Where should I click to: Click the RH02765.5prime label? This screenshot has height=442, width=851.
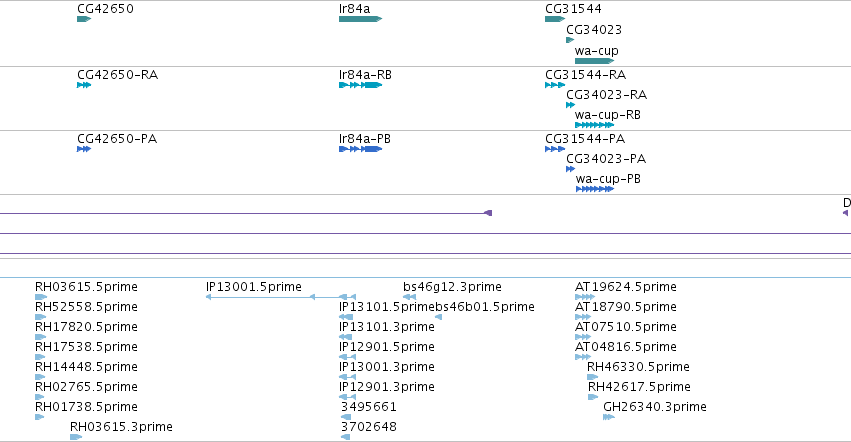(x=86, y=387)
